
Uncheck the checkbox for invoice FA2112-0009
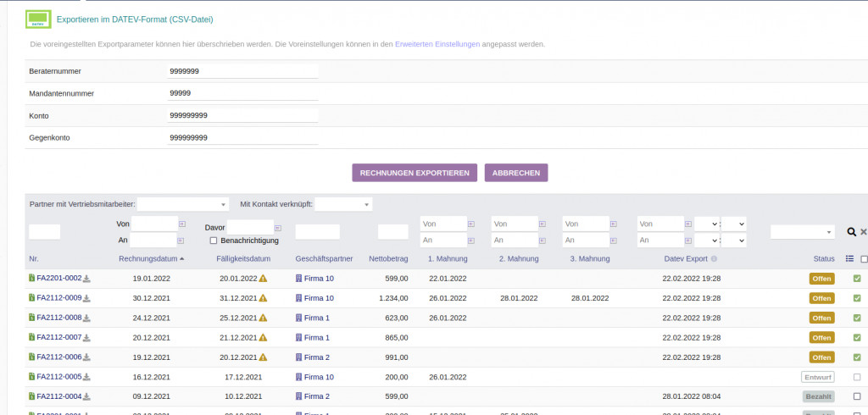point(857,298)
